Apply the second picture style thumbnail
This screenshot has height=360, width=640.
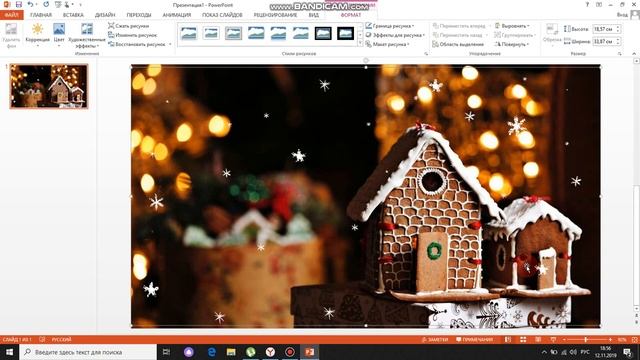click(x=211, y=33)
